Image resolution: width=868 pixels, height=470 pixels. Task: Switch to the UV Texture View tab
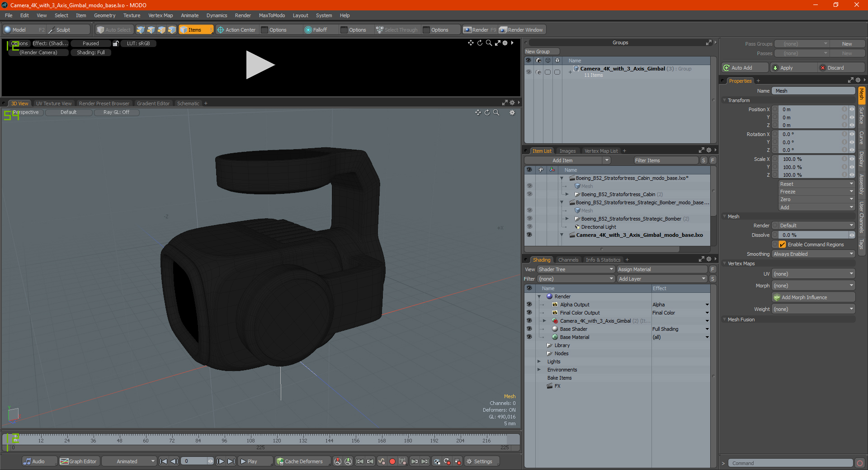(54, 103)
